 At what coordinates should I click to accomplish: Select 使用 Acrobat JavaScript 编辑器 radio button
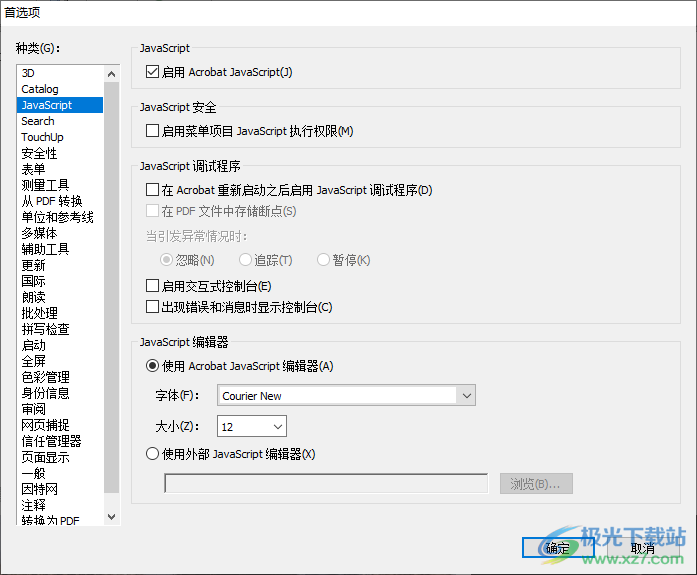pyautogui.click(x=153, y=367)
